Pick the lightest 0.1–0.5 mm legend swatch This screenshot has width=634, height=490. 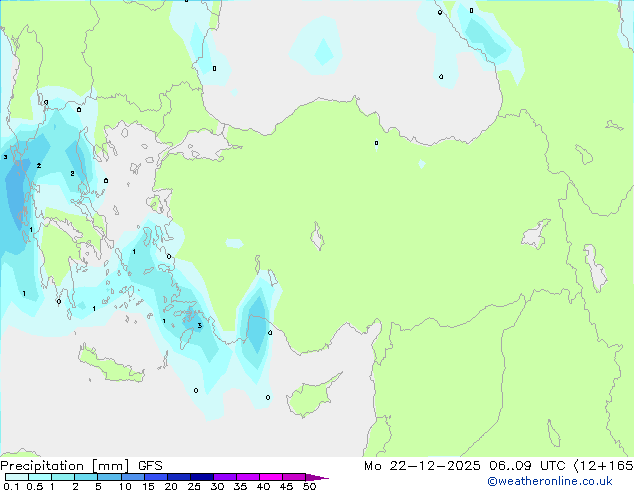click(17, 477)
